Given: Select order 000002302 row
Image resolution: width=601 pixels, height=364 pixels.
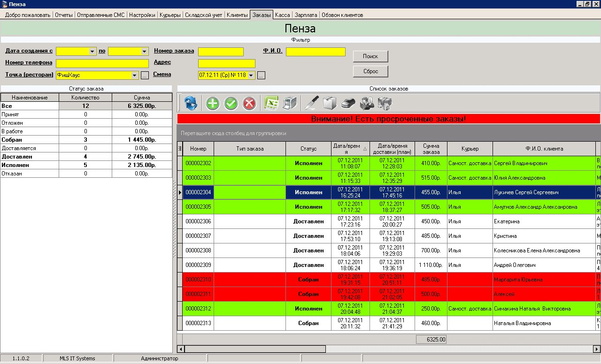Looking at the screenshot, I should pyautogui.click(x=389, y=163).
